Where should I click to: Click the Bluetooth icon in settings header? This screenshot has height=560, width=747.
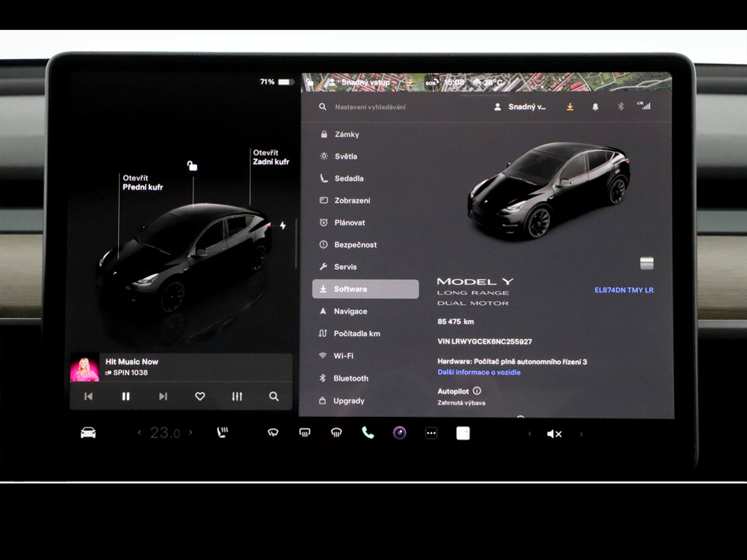click(620, 106)
